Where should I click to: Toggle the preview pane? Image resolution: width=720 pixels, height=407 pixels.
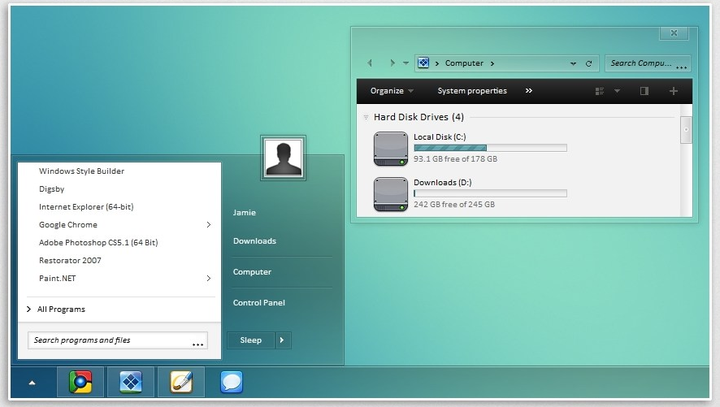coord(644,91)
